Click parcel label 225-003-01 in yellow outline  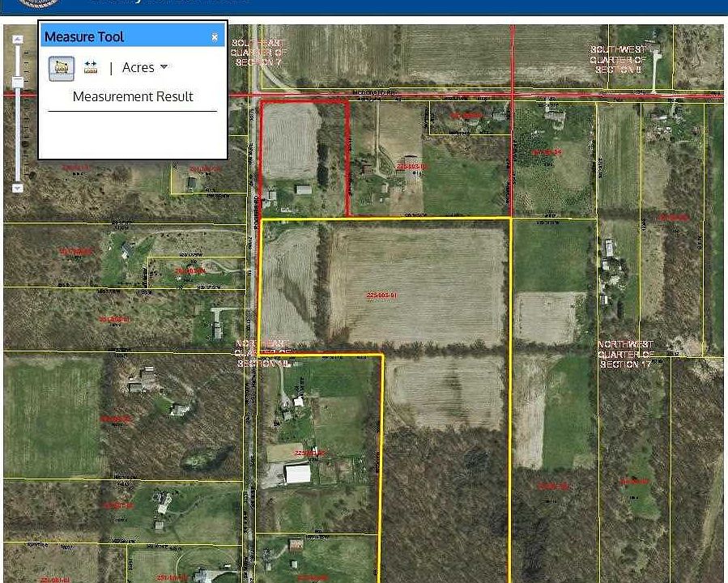point(381,296)
